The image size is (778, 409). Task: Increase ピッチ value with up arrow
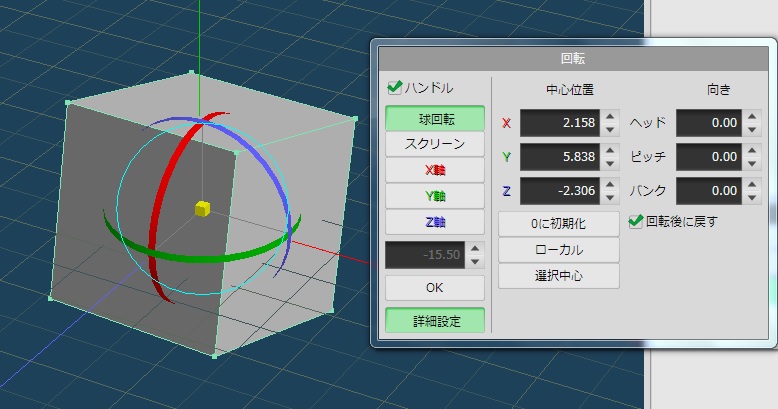pos(752,150)
